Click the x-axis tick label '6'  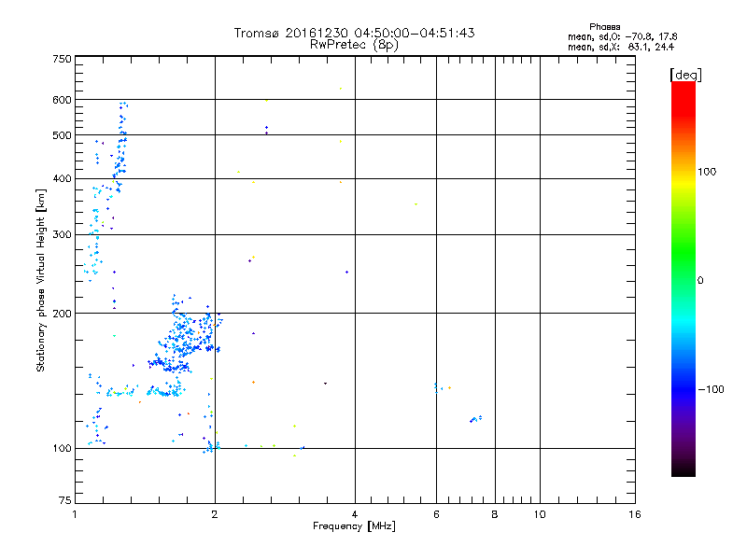click(x=436, y=514)
